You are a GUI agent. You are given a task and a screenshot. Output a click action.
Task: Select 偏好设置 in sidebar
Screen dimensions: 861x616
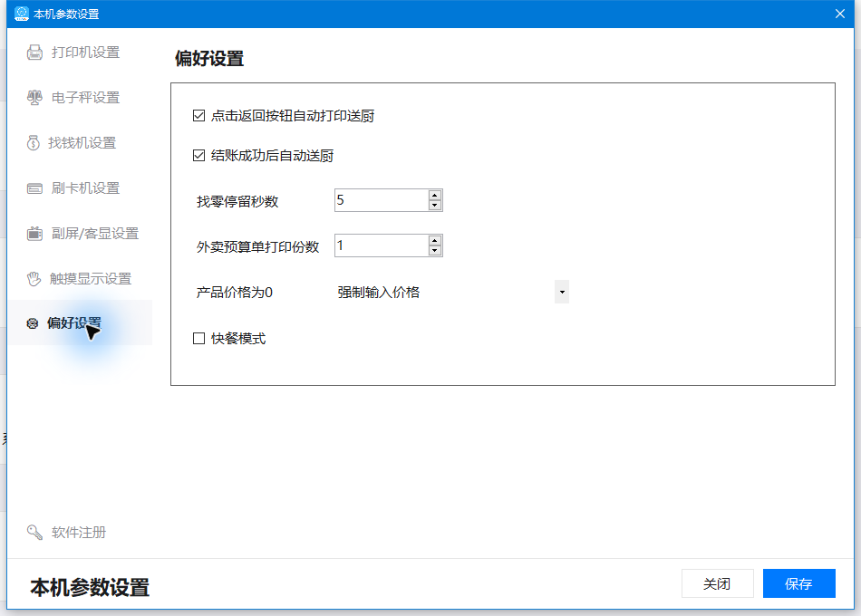(x=80, y=322)
